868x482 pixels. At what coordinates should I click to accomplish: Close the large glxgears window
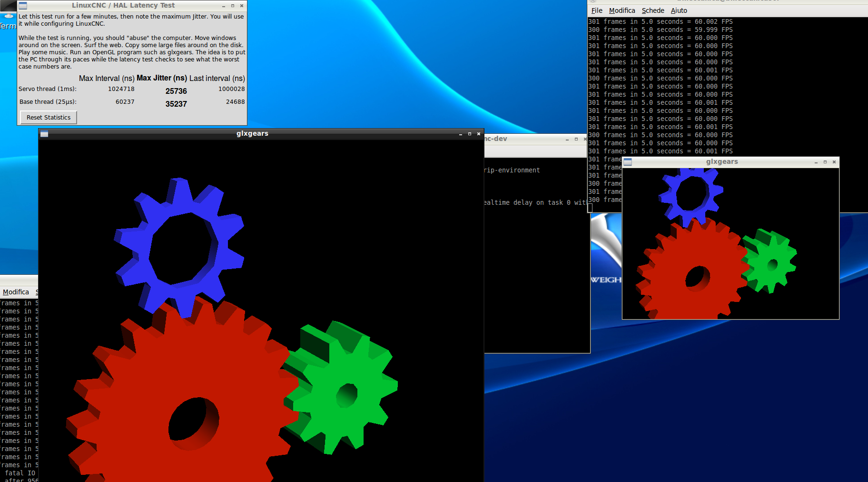(479, 134)
